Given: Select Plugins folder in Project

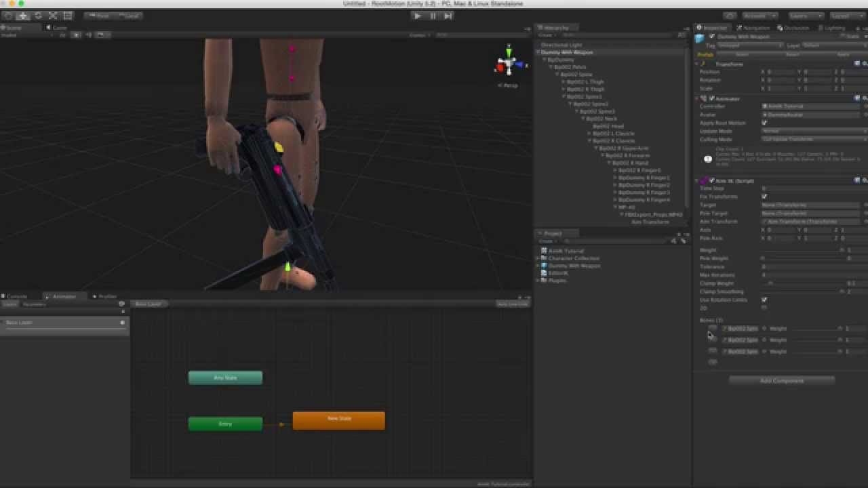Looking at the screenshot, I should [x=557, y=280].
